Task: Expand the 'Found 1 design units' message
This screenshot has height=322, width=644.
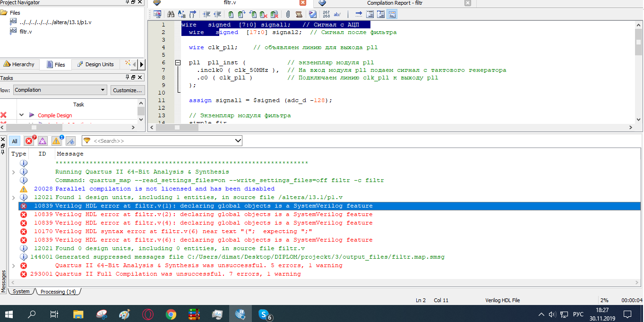Action: [14, 197]
